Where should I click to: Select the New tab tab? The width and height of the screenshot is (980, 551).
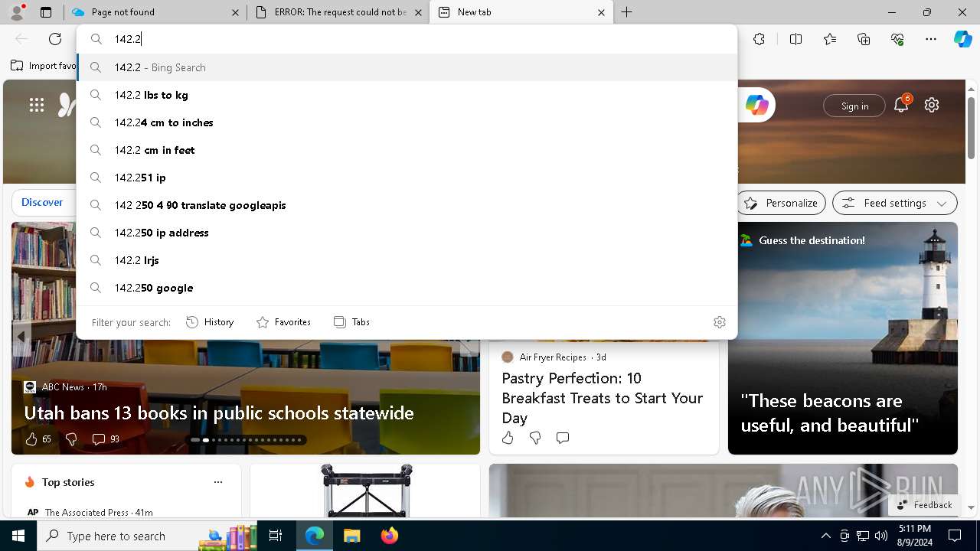(x=521, y=12)
